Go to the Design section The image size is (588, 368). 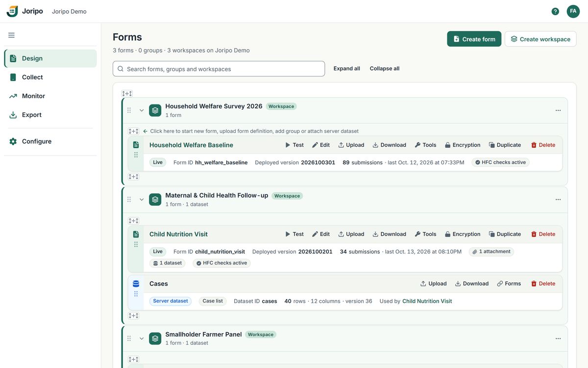pos(50,58)
